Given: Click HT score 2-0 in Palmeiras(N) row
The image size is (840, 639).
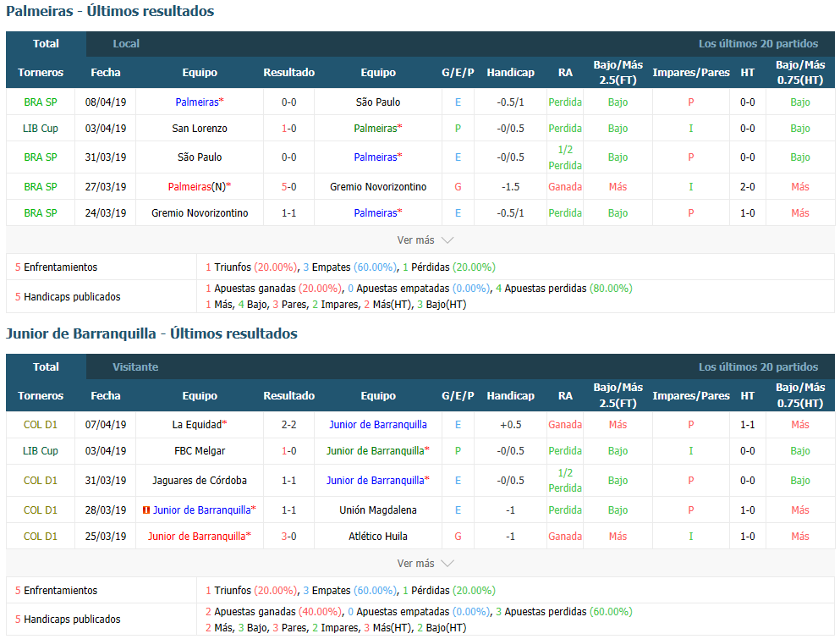Looking at the screenshot, I should point(747,186).
